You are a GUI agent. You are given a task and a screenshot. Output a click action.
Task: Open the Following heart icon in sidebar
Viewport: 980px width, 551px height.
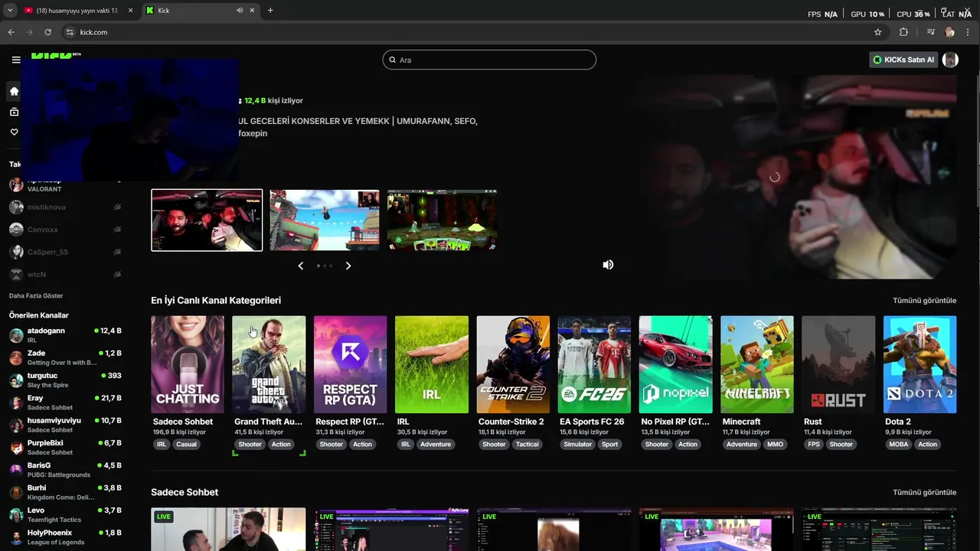(x=14, y=132)
